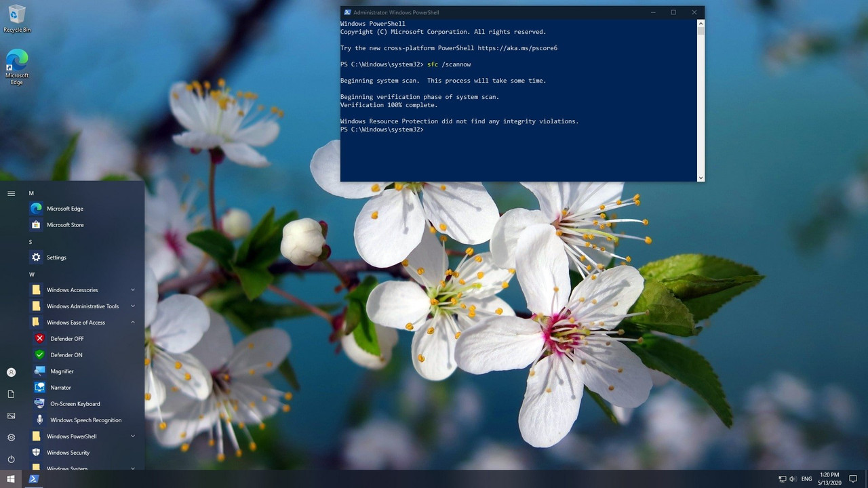The width and height of the screenshot is (868, 488).
Task: Enable Defender with the Defender ON shortcut
Action: coord(66,354)
